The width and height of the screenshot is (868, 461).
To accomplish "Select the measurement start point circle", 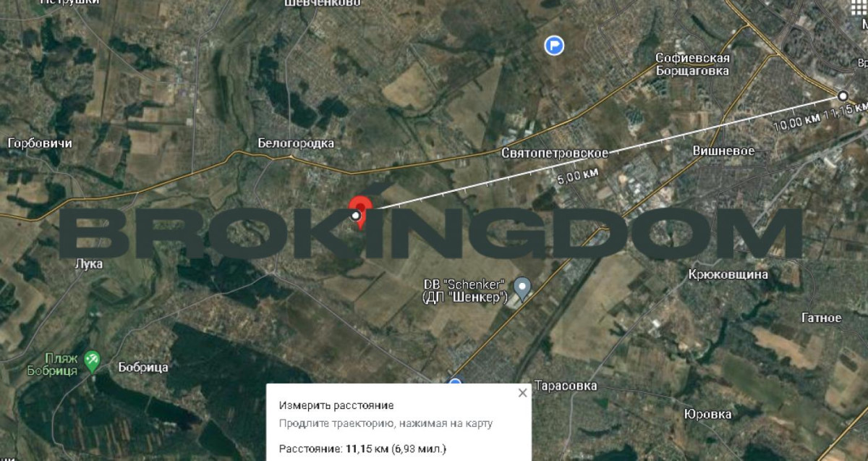I will coord(355,216).
